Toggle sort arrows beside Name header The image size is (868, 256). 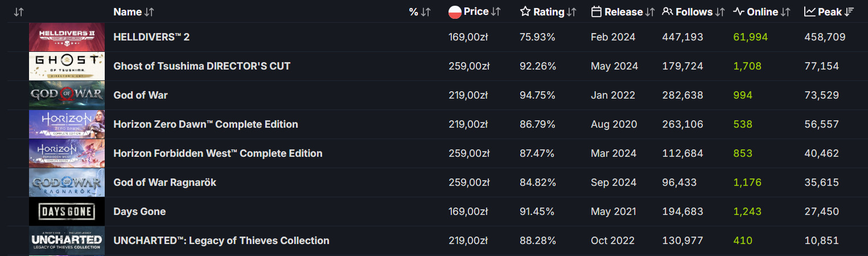(x=149, y=12)
